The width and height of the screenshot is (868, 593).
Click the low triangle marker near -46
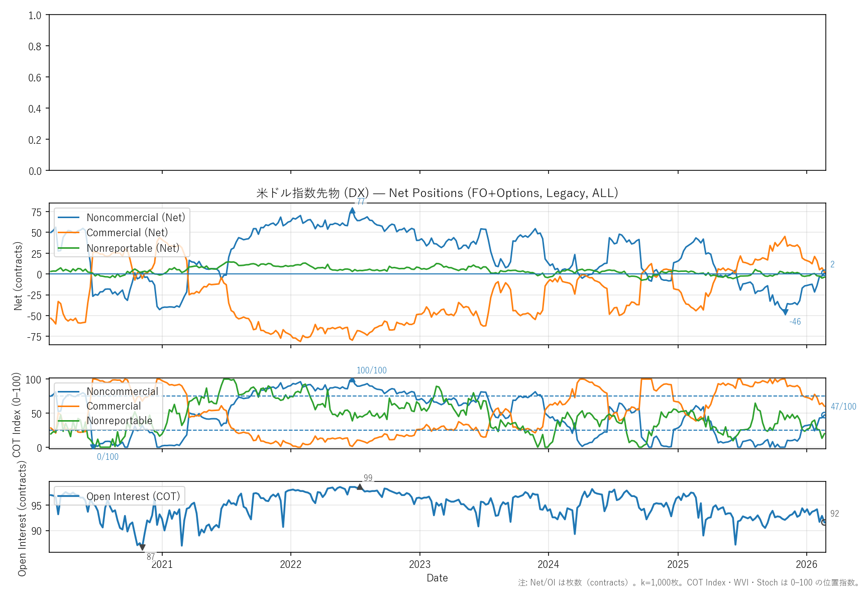[x=785, y=313]
